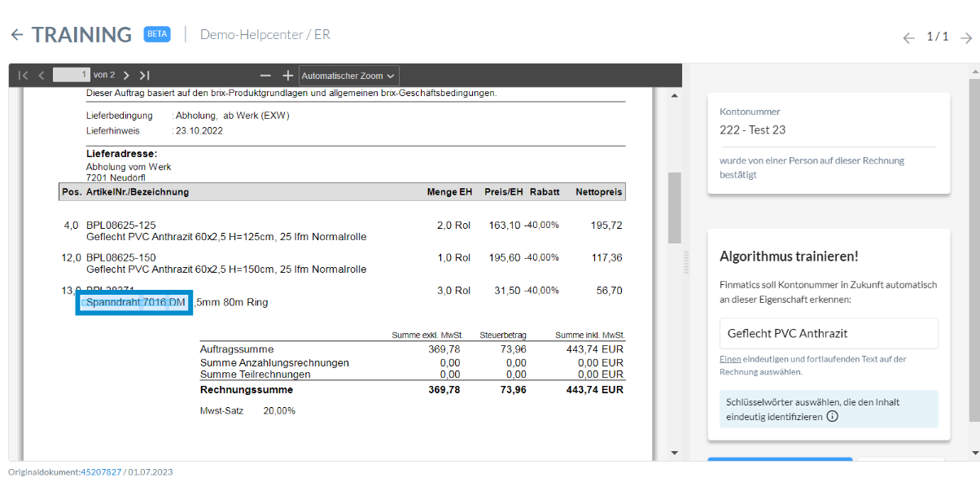Image resolution: width=980 pixels, height=482 pixels.
Task: Click the 'Menge EH' column header
Action: (x=449, y=192)
